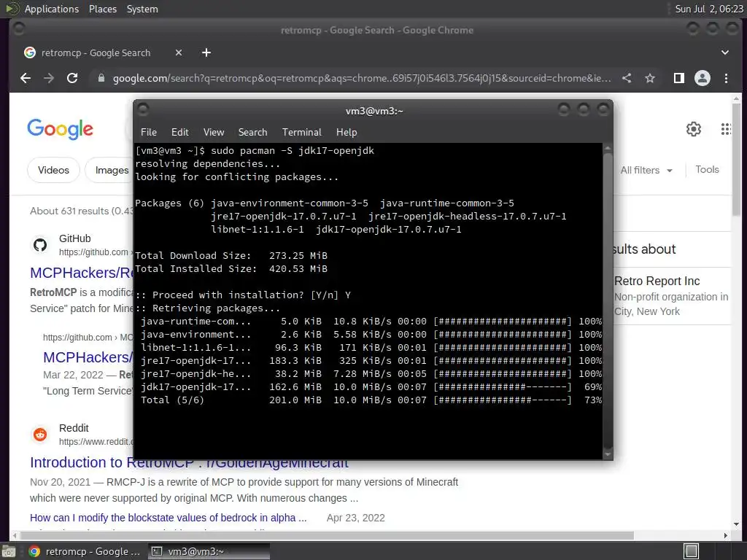Click the MATE menu logo icon
The width and height of the screenshot is (747, 560).
coord(12,9)
